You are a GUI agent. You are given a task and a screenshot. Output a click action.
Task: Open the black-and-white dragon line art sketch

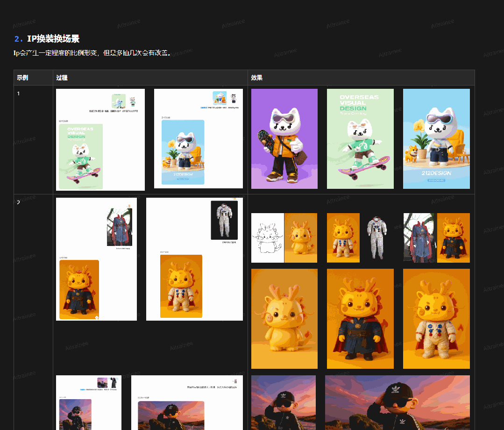[266, 238]
